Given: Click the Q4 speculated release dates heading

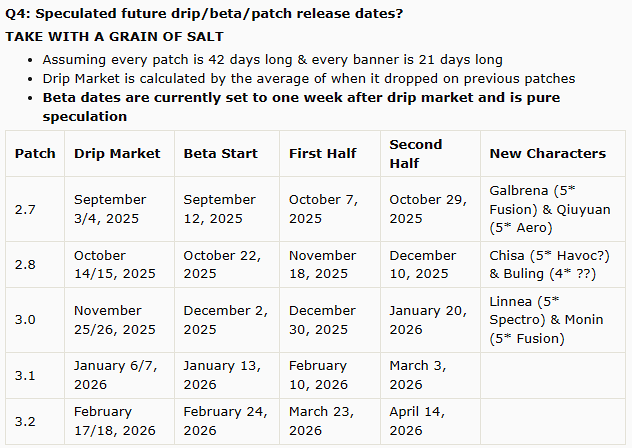Looking at the screenshot, I should pyautogui.click(x=204, y=14).
